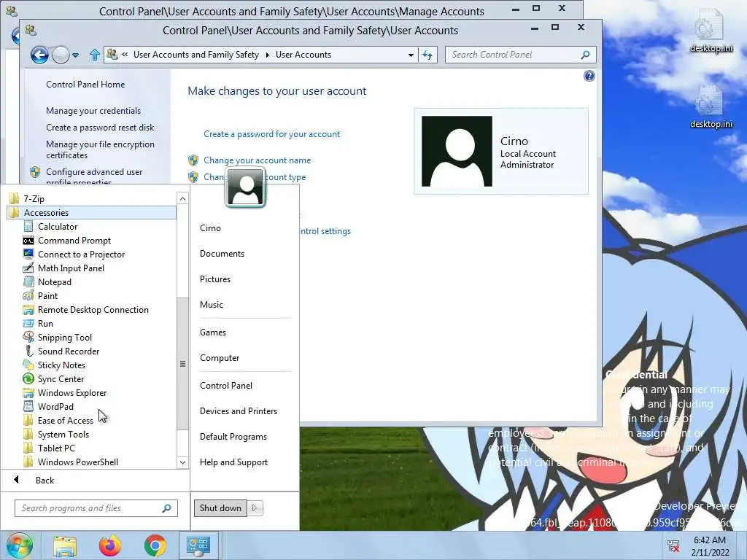This screenshot has width=747, height=560.
Task: Open Connect to a Projector
Action: click(81, 254)
